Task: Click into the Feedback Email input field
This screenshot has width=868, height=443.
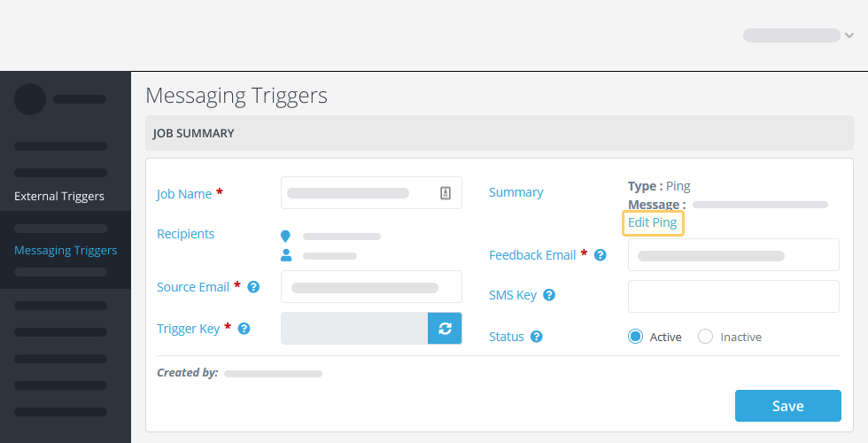Action: coord(733,255)
